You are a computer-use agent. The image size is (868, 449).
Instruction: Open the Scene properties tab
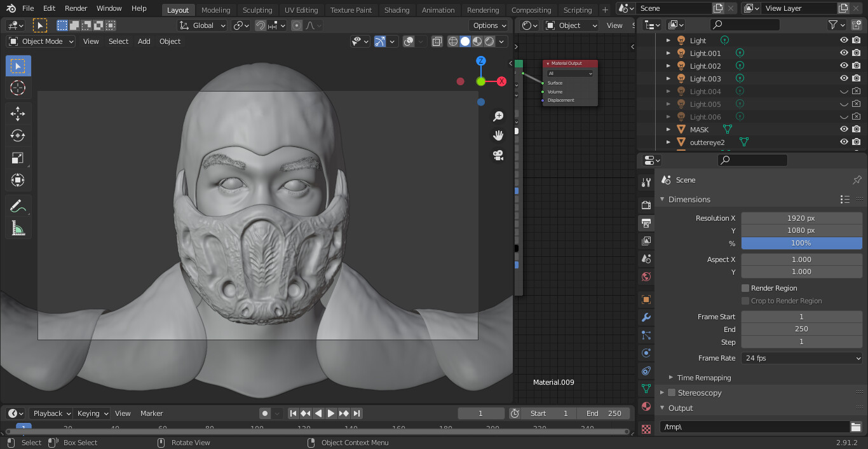pos(646,258)
